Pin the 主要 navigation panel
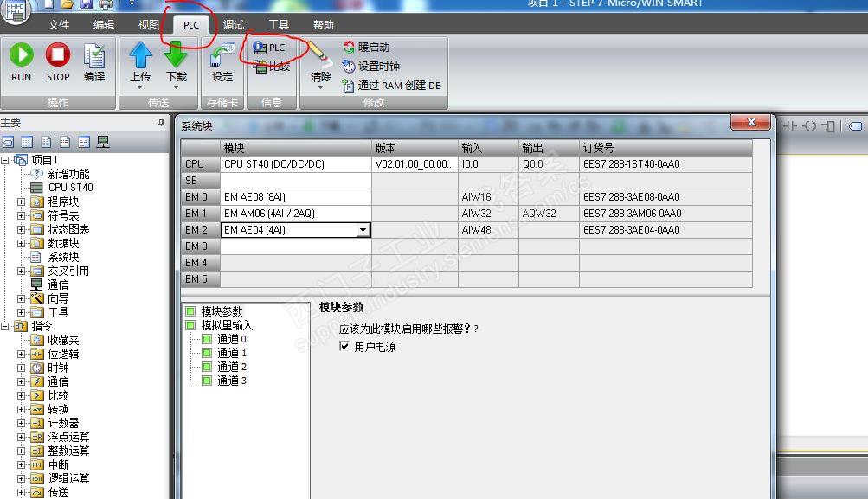This screenshot has width=868, height=499. [161, 123]
